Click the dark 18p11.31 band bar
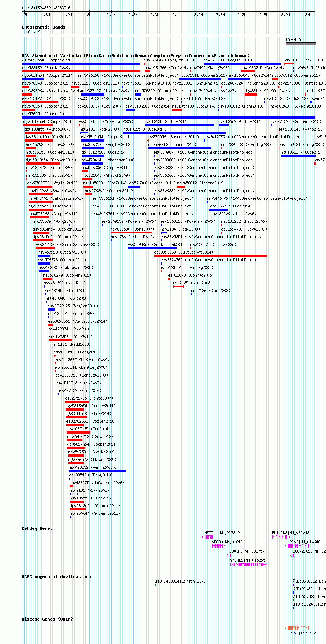326x644 pixels. click(301, 44)
